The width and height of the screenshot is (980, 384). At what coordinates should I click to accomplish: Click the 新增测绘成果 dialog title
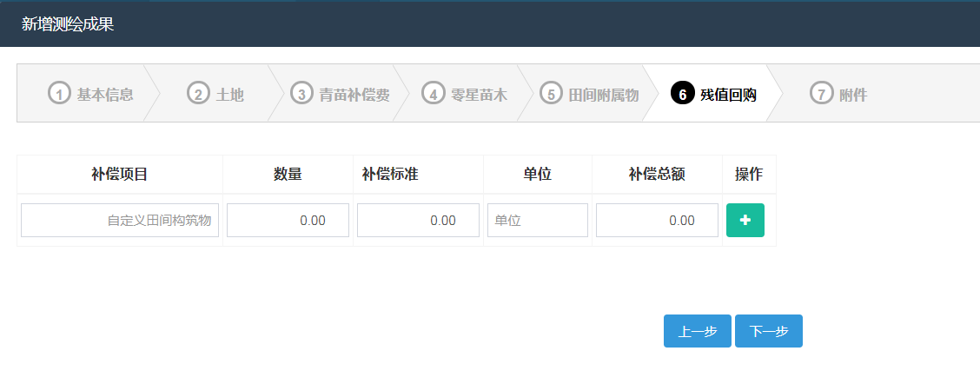click(x=68, y=24)
